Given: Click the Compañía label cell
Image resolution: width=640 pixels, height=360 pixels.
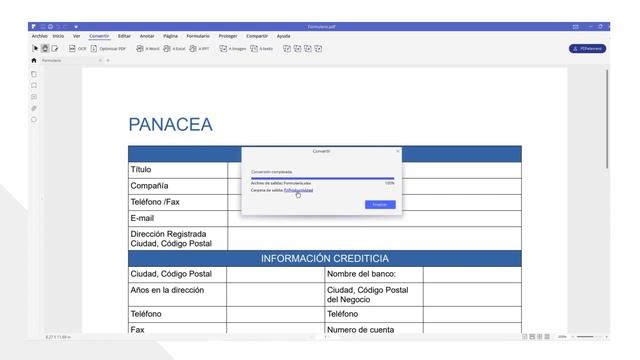Looking at the screenshot, I should [178, 186].
